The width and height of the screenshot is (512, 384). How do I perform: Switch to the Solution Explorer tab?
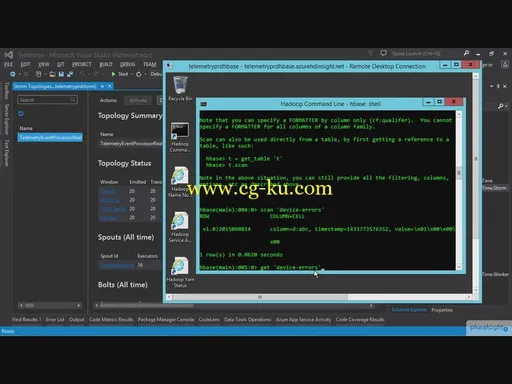(x=409, y=310)
